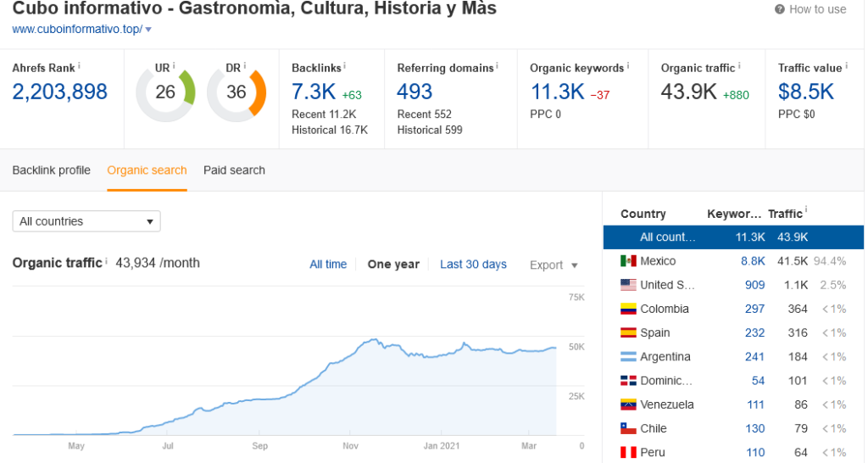Click the UR info icon

click(174, 66)
